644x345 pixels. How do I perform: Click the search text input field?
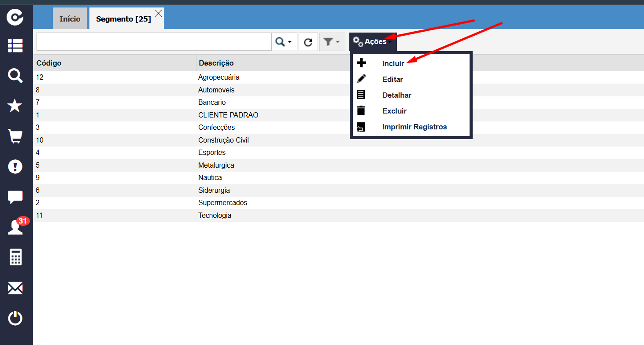[x=154, y=42]
